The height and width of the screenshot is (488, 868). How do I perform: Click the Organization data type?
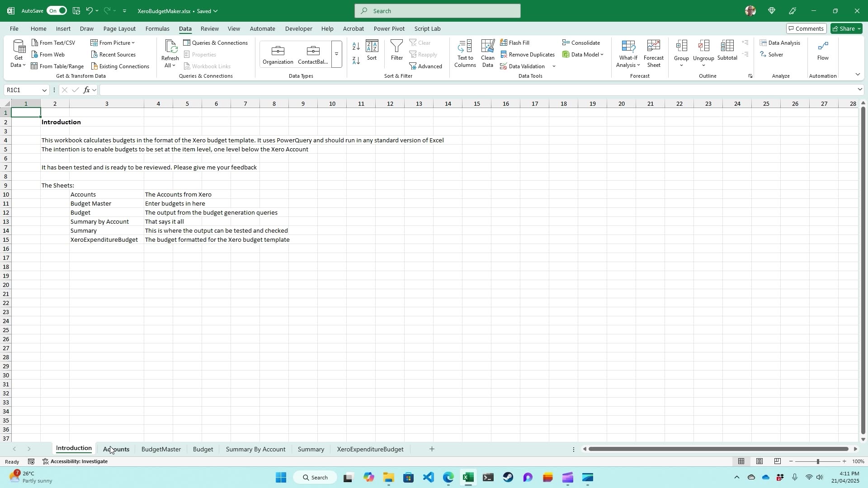(278, 54)
